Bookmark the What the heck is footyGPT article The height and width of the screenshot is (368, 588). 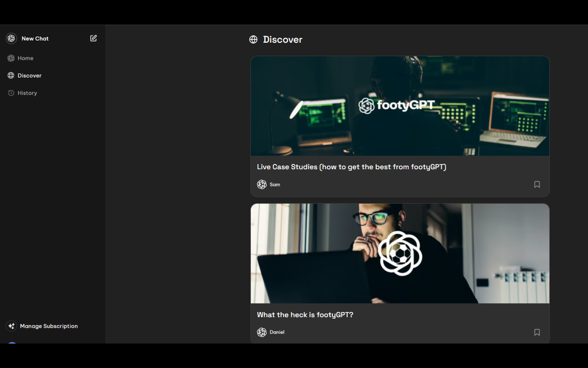[x=537, y=332]
